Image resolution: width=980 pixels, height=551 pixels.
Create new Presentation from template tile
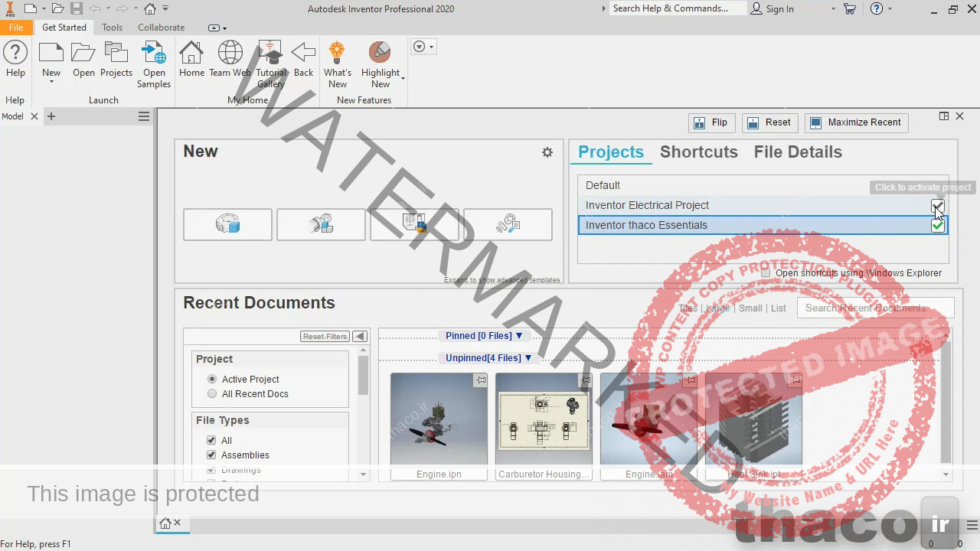pyautogui.click(x=508, y=224)
